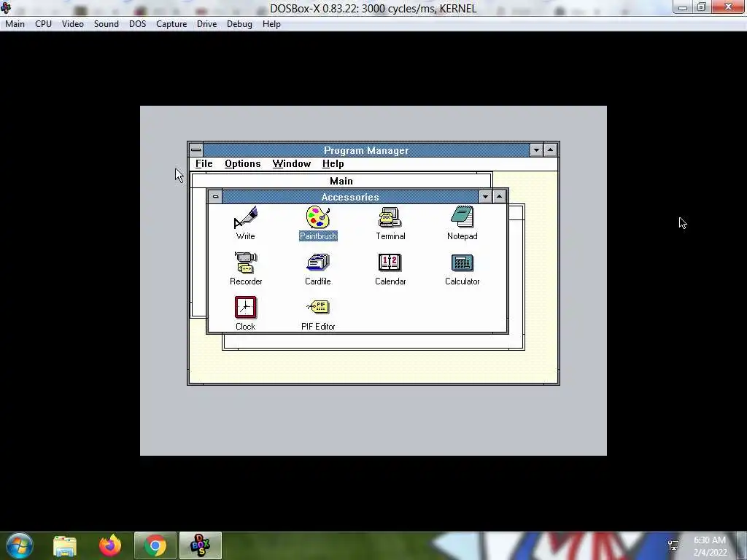The width and height of the screenshot is (747, 560).
Task: Open DOSBox-X Debug menu
Action: coord(239,24)
